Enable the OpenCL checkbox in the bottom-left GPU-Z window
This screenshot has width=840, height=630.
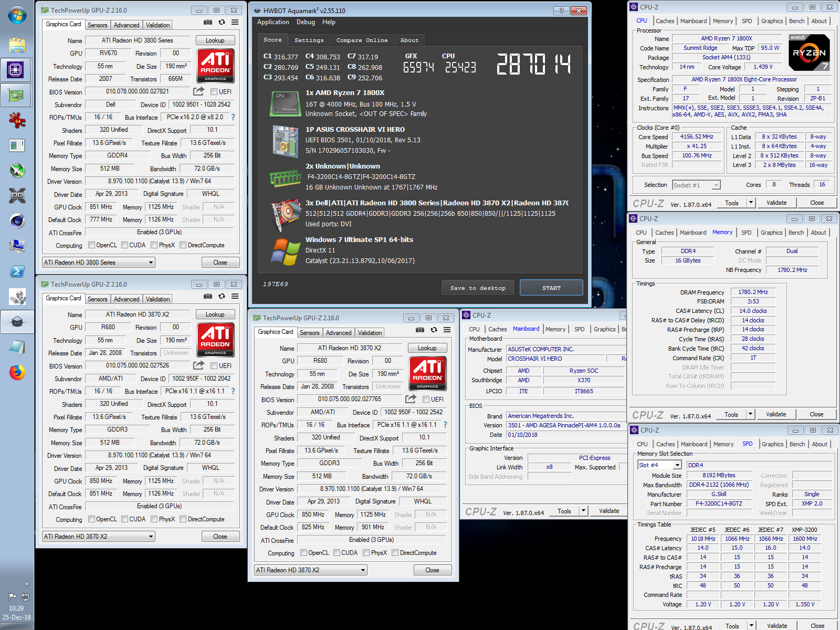[x=92, y=519]
